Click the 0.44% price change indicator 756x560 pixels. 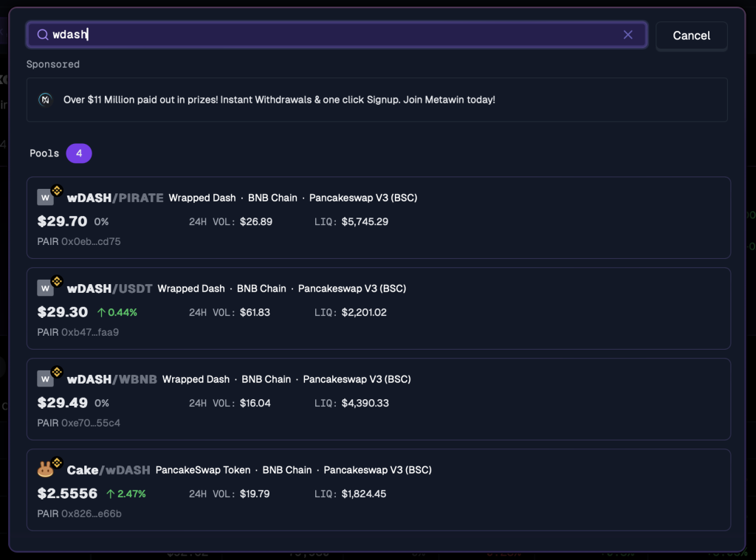tap(117, 312)
